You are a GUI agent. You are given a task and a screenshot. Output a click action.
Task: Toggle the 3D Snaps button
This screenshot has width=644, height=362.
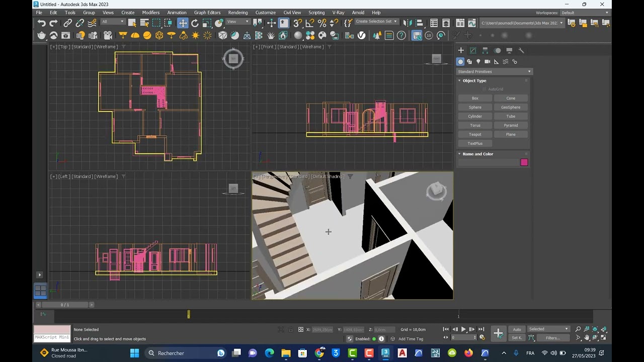coord(298,23)
